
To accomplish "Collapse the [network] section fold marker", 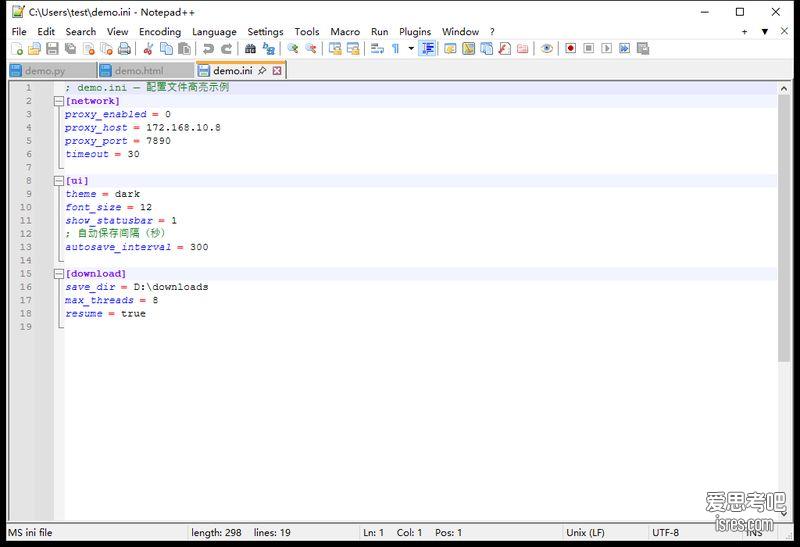I will [59, 101].
